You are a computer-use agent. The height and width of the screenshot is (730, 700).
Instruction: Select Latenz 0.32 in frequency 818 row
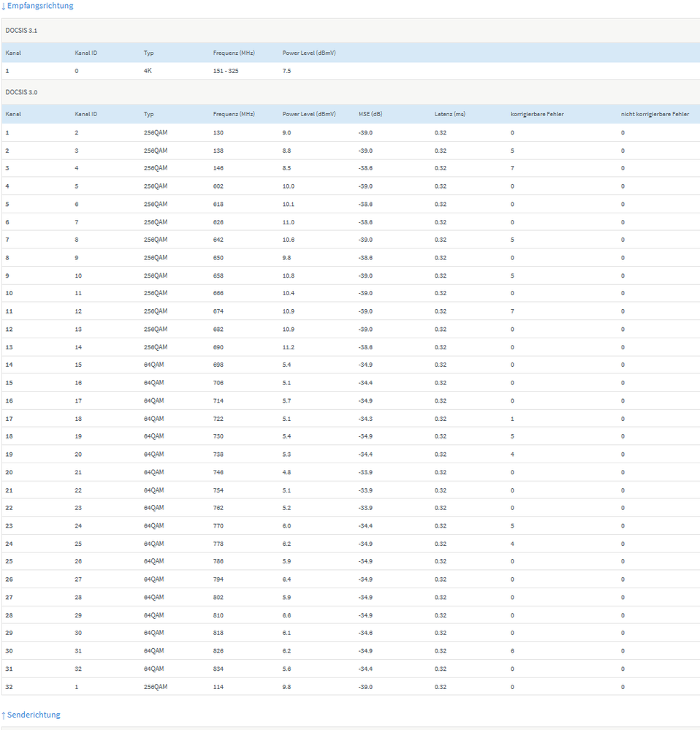pos(441,633)
